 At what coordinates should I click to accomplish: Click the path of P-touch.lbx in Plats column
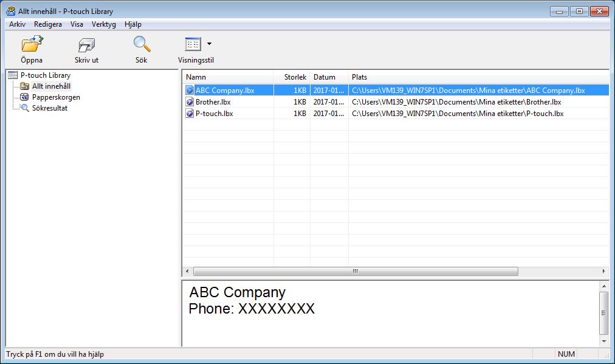coord(458,114)
